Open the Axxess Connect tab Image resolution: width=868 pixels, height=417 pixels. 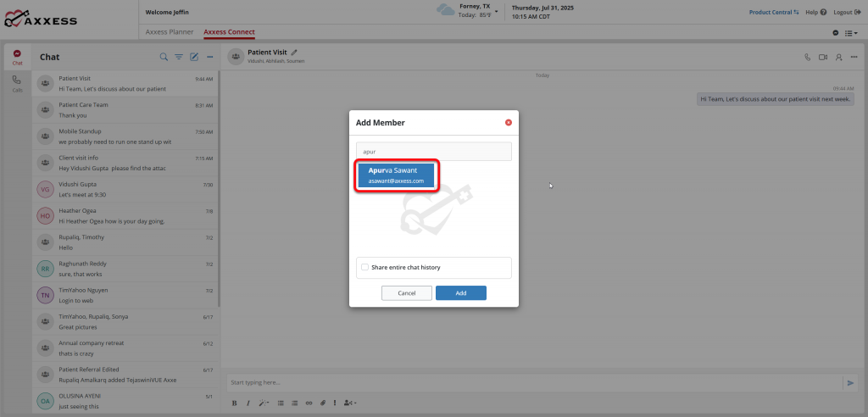tap(229, 32)
